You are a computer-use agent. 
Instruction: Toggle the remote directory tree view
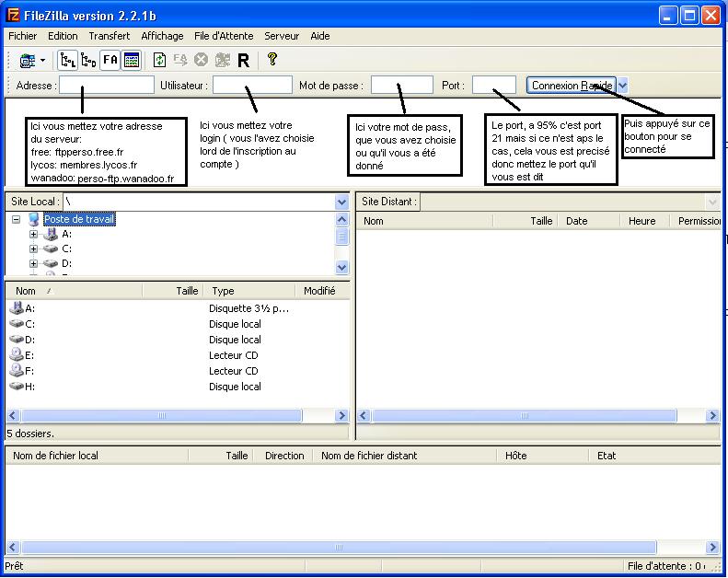tap(88, 61)
